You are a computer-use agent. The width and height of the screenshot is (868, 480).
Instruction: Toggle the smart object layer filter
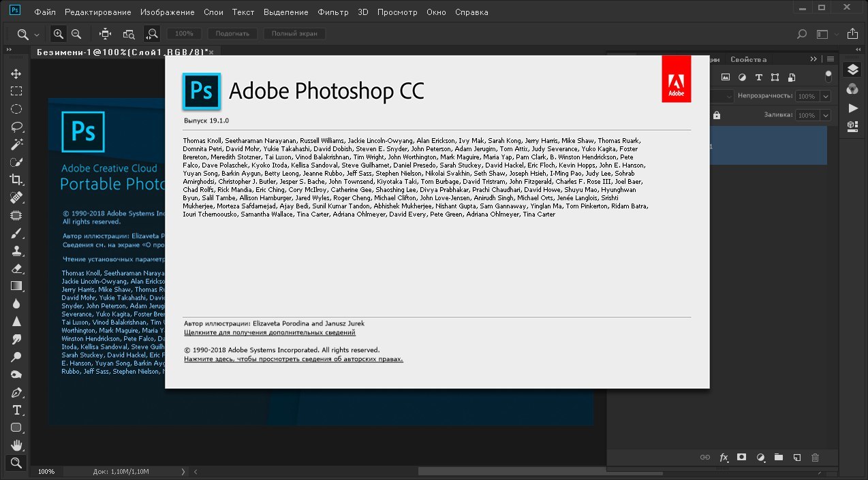click(x=791, y=78)
